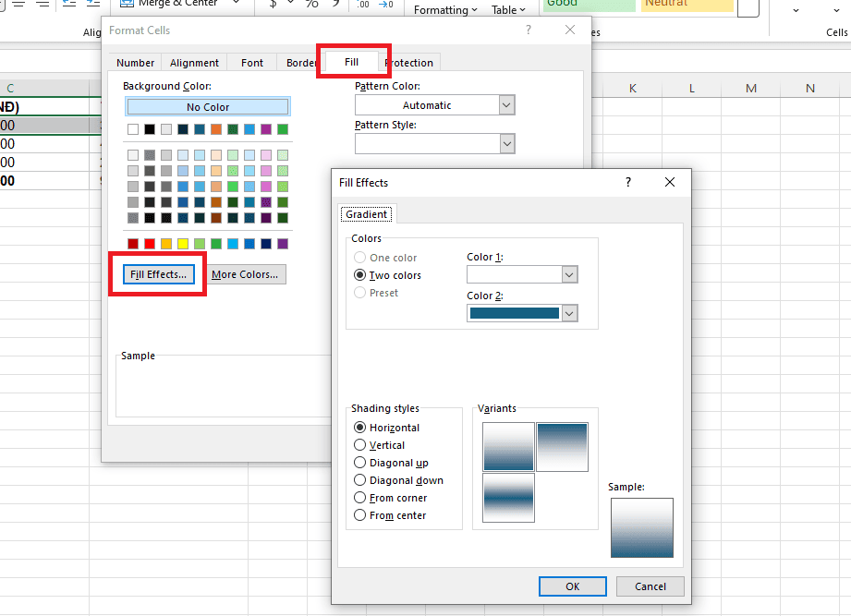Select column K header
The width and height of the screenshot is (851, 616).
pos(633,89)
